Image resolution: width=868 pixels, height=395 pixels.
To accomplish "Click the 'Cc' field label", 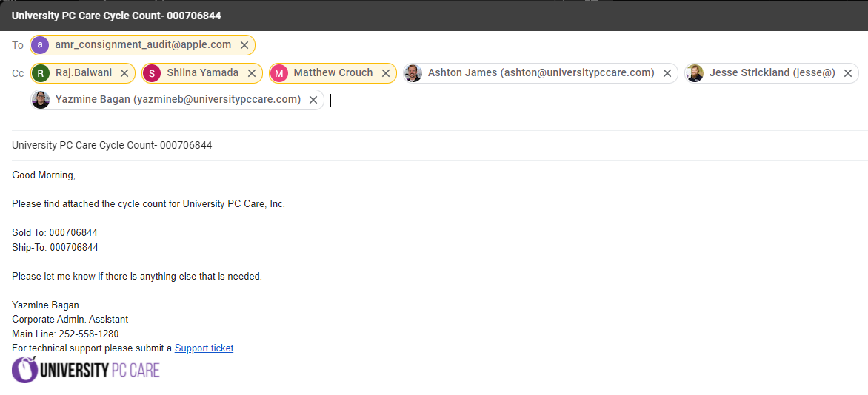I will pyautogui.click(x=18, y=73).
